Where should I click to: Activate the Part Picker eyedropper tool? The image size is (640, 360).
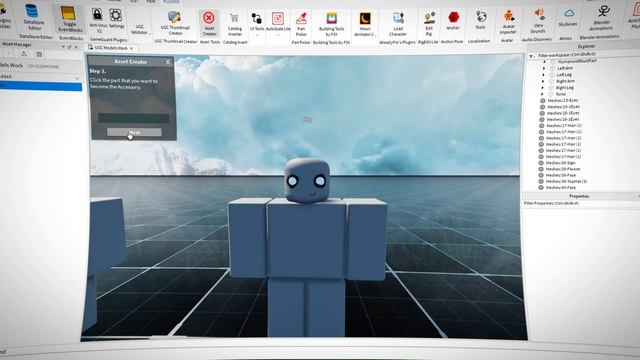point(301,23)
